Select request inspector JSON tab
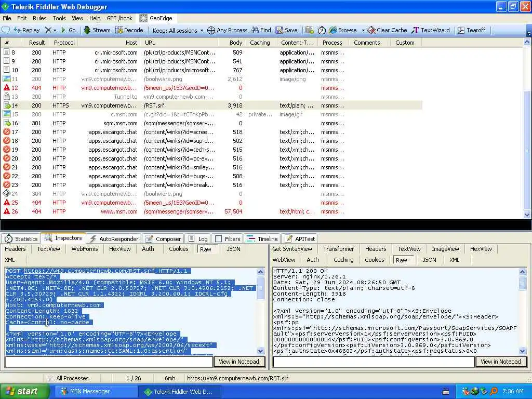 click(x=233, y=249)
